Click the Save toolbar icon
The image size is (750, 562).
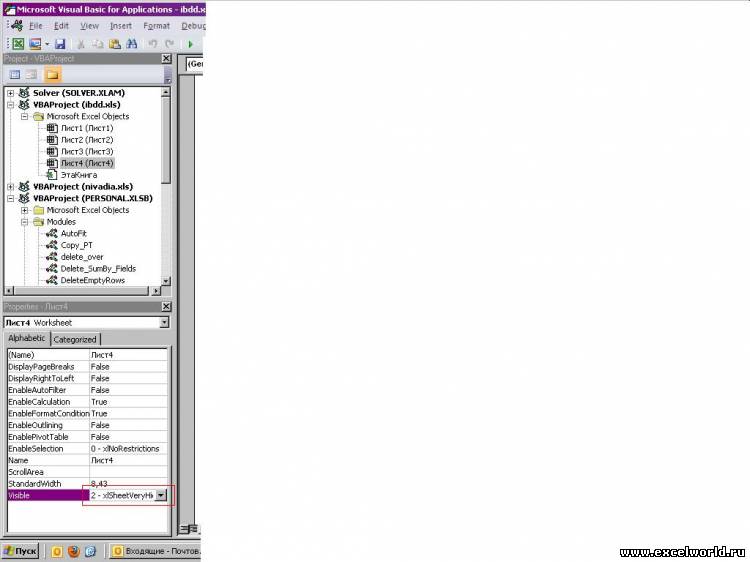[60, 44]
